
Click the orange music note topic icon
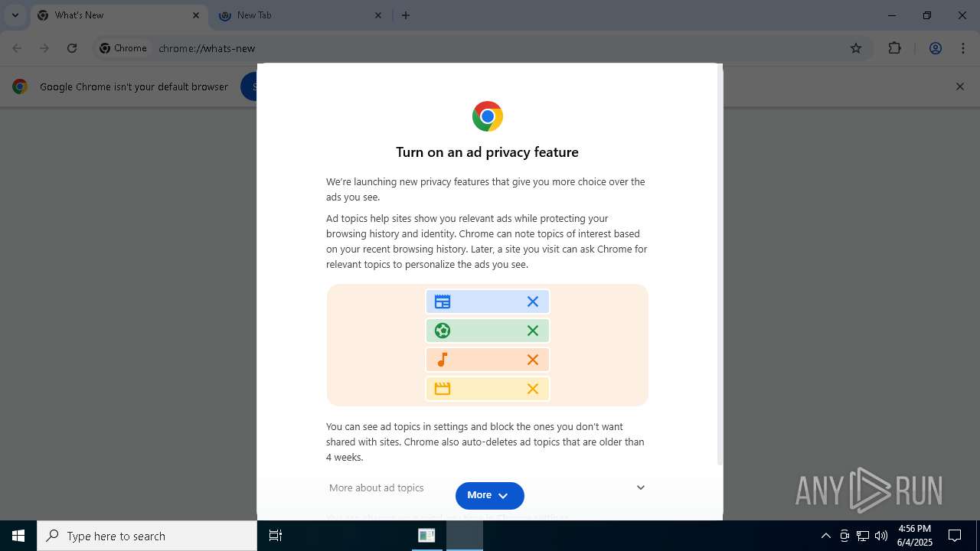coord(443,360)
